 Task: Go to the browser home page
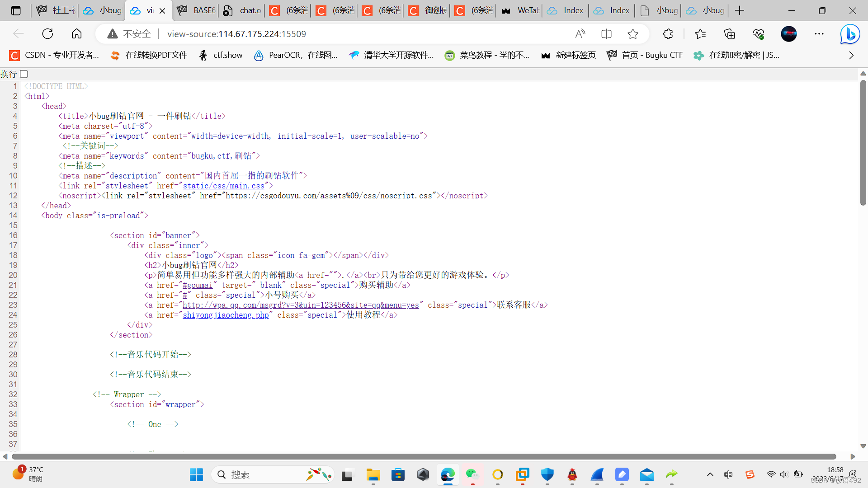(x=77, y=34)
